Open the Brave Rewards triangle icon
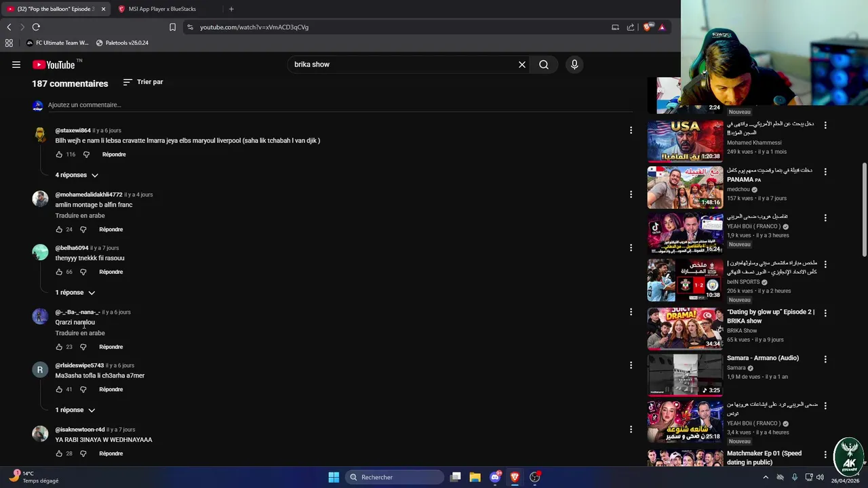The height and width of the screenshot is (488, 868). pyautogui.click(x=662, y=27)
